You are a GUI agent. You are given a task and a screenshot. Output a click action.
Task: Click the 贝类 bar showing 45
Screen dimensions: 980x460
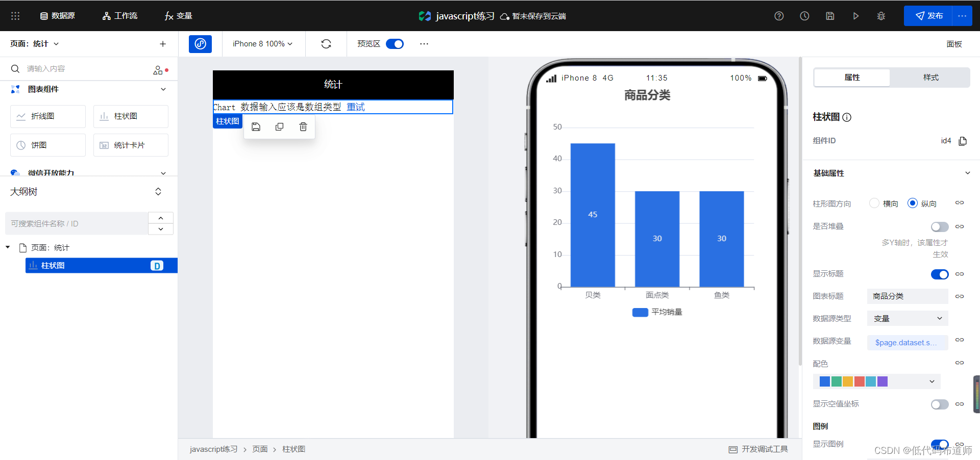pyautogui.click(x=593, y=215)
